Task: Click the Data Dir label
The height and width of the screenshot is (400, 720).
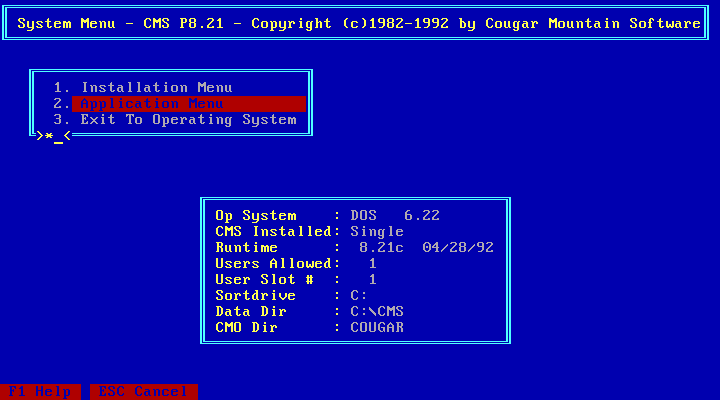Action: (x=251, y=311)
